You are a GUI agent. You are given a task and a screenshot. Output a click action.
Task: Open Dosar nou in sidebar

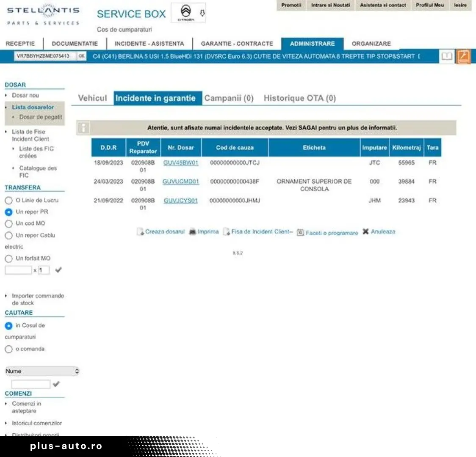pos(25,96)
